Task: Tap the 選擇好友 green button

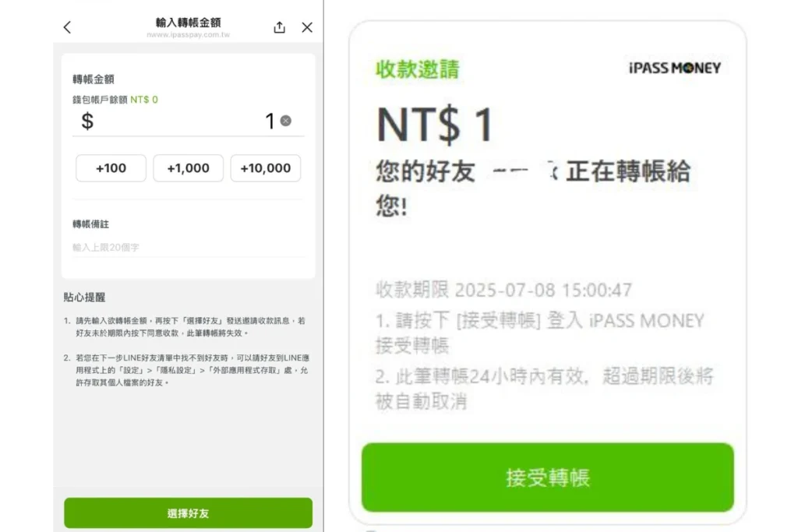Action: [189, 513]
